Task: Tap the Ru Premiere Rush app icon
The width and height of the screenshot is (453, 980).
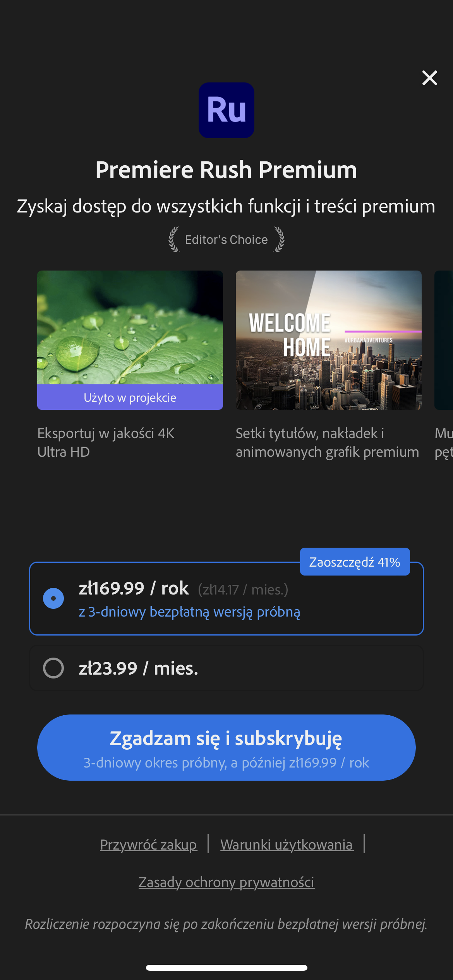Action: pos(226,110)
